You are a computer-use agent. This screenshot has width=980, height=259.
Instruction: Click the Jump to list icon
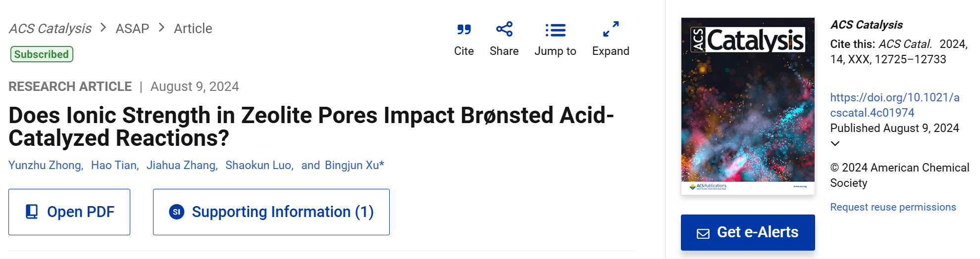pyautogui.click(x=555, y=30)
